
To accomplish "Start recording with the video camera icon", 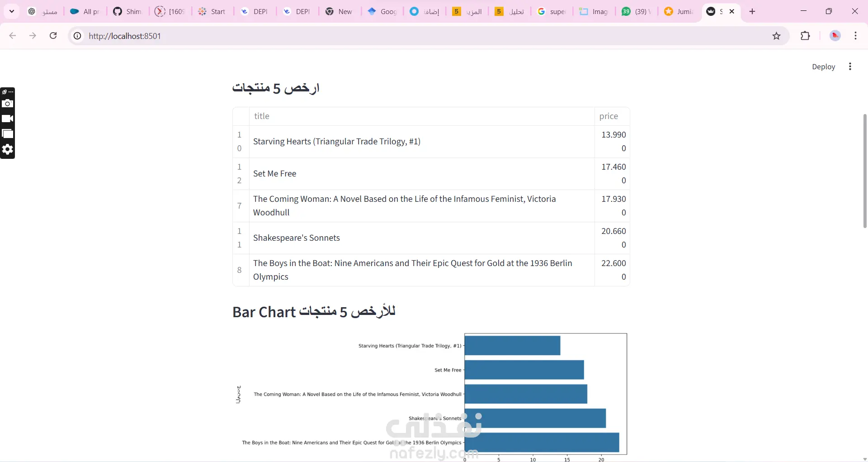I will tap(8, 119).
